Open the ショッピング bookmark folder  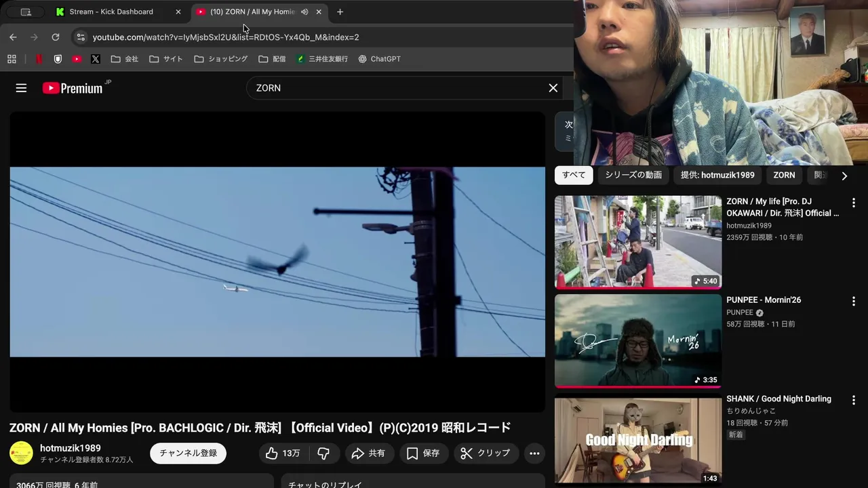221,59
